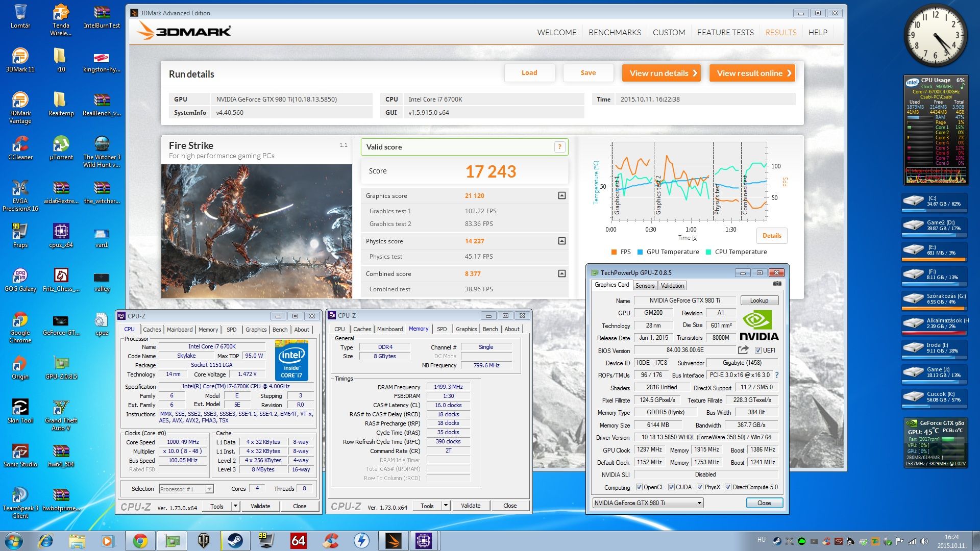
Task: Click View result online button
Action: coord(752,73)
